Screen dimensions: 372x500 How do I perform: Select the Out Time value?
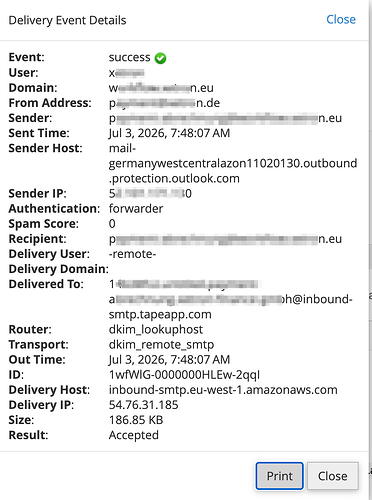169,360
